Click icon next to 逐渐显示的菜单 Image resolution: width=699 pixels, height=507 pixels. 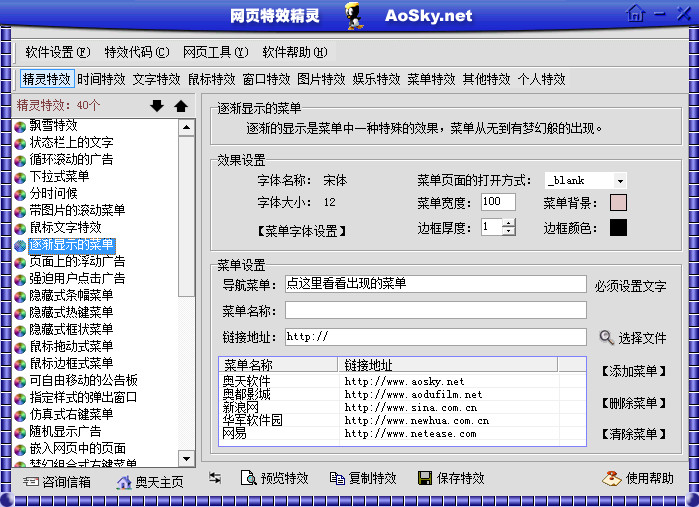click(20, 246)
